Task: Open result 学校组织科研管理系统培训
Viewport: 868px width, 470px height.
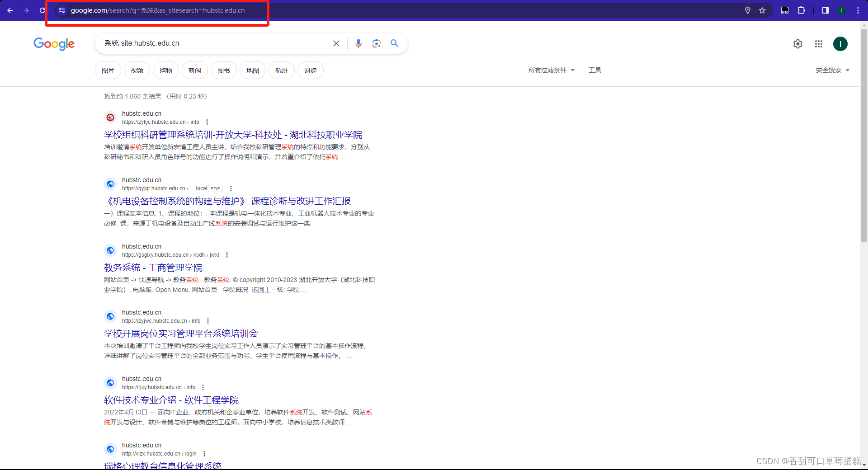Action: [233, 135]
